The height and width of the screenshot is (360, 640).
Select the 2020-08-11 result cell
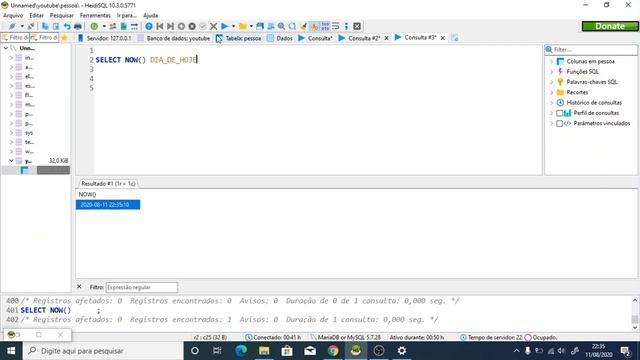(108, 204)
